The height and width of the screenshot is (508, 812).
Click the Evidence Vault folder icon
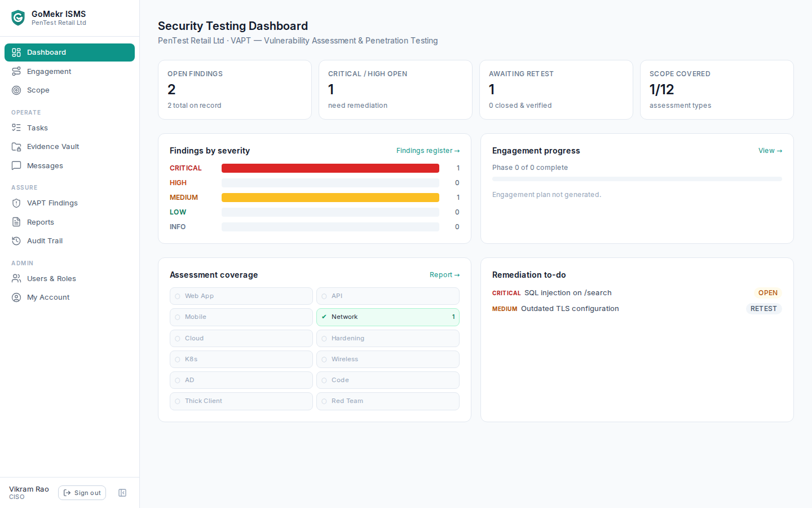16,147
